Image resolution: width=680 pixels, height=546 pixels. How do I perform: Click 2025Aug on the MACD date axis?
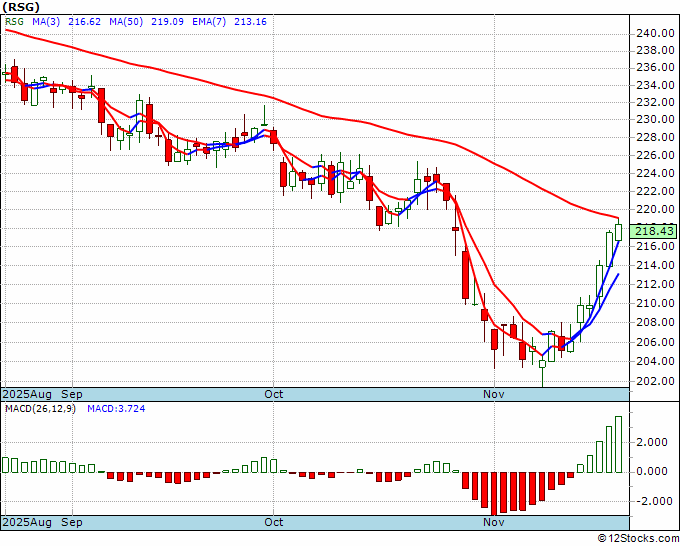coord(27,522)
